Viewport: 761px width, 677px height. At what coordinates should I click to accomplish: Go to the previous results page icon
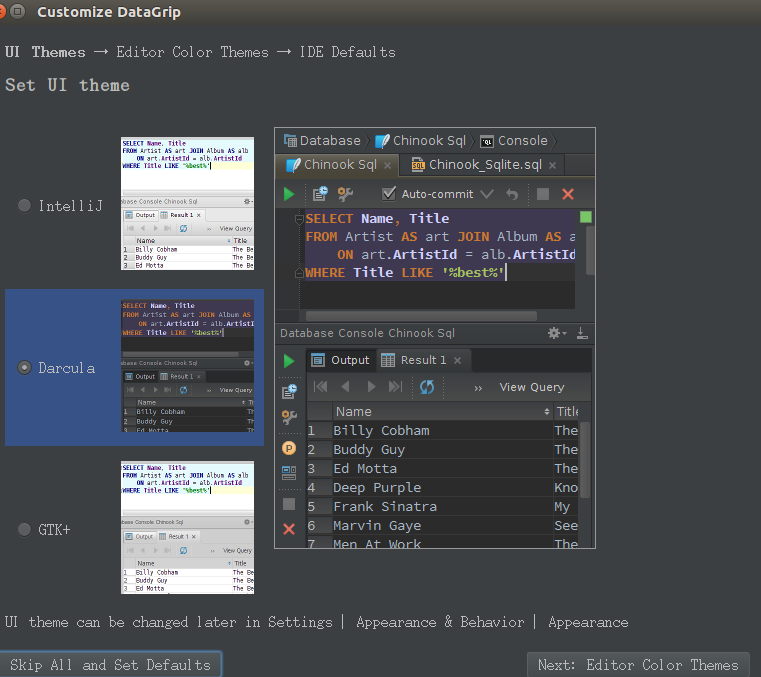click(346, 387)
